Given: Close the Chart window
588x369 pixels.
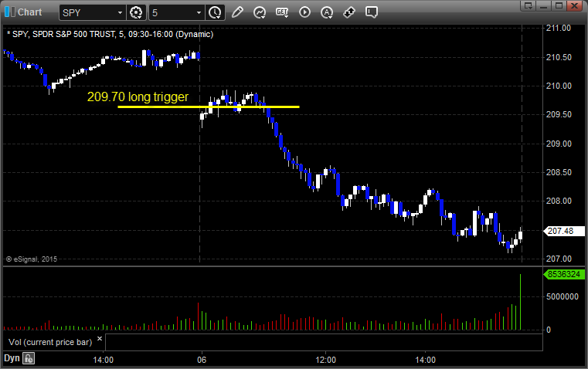Looking at the screenshot, I should (x=574, y=5).
